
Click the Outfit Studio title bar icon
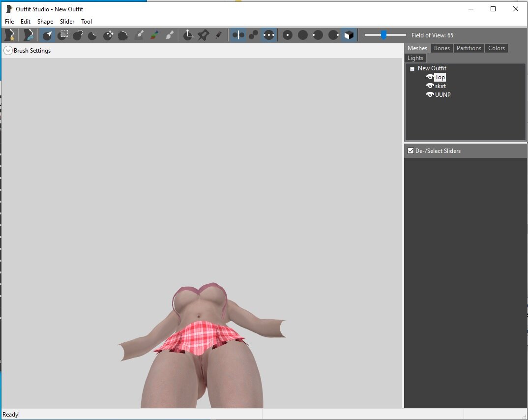[9, 9]
